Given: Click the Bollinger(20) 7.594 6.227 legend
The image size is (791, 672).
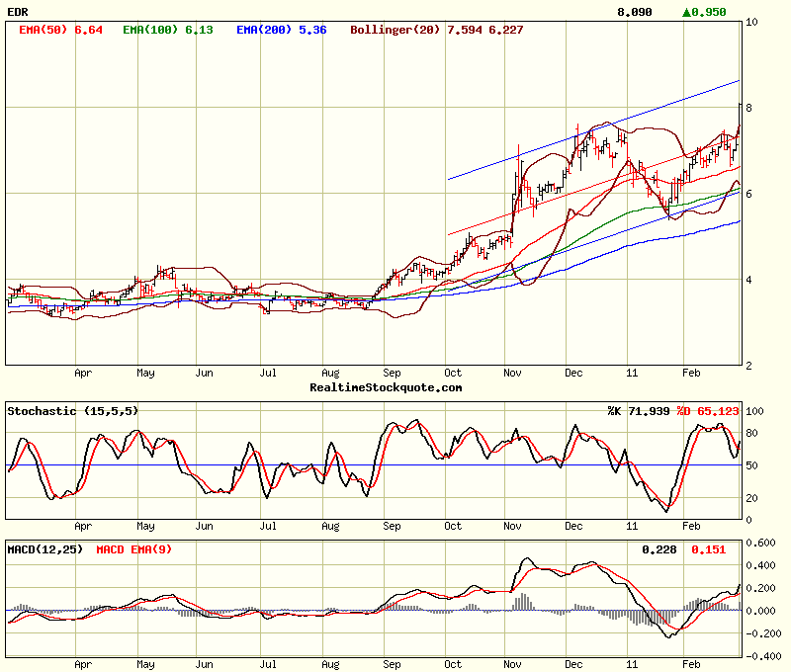Looking at the screenshot, I should 436,30.
